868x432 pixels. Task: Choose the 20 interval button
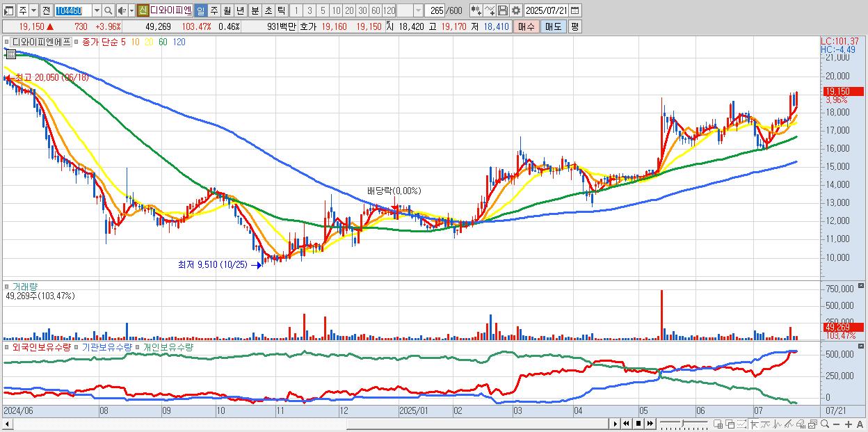(349, 10)
